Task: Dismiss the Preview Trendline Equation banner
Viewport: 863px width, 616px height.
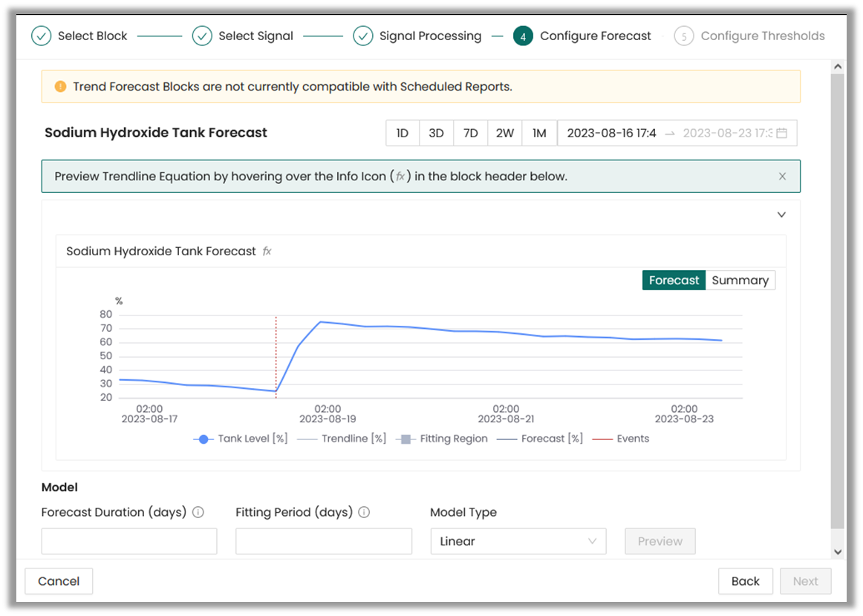Action: (x=782, y=177)
